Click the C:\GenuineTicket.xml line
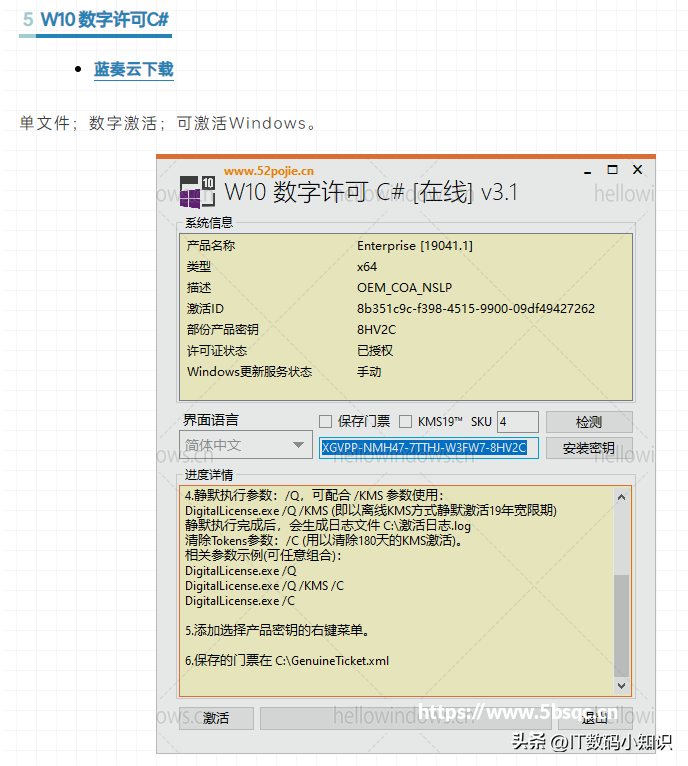 [x=287, y=661]
